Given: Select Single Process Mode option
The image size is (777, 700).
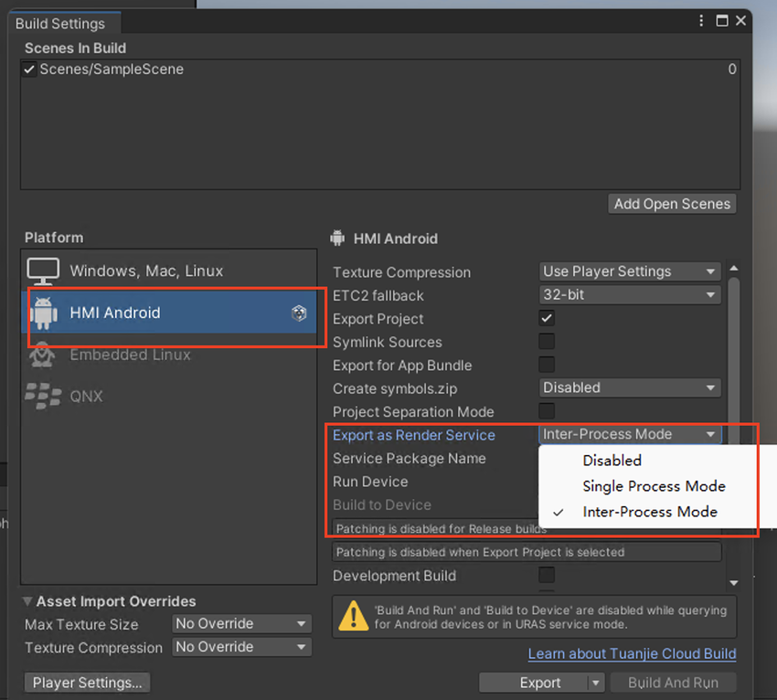Looking at the screenshot, I should (x=654, y=486).
